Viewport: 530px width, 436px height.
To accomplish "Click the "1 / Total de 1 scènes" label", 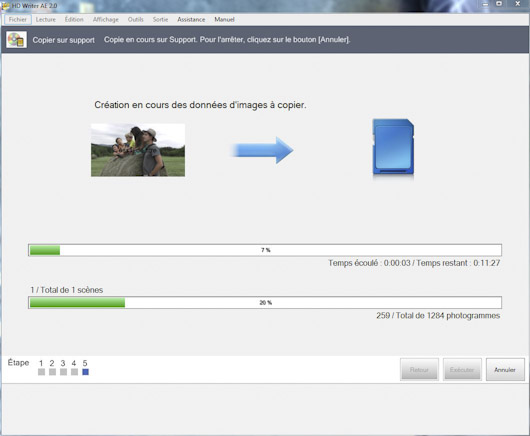I will 67,290.
